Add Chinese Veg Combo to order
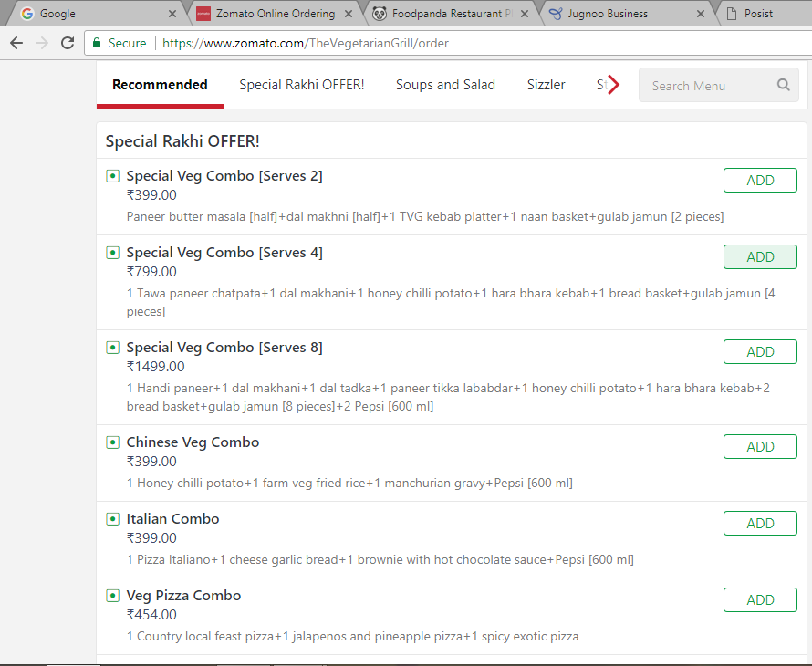The image size is (812, 666). [x=760, y=446]
